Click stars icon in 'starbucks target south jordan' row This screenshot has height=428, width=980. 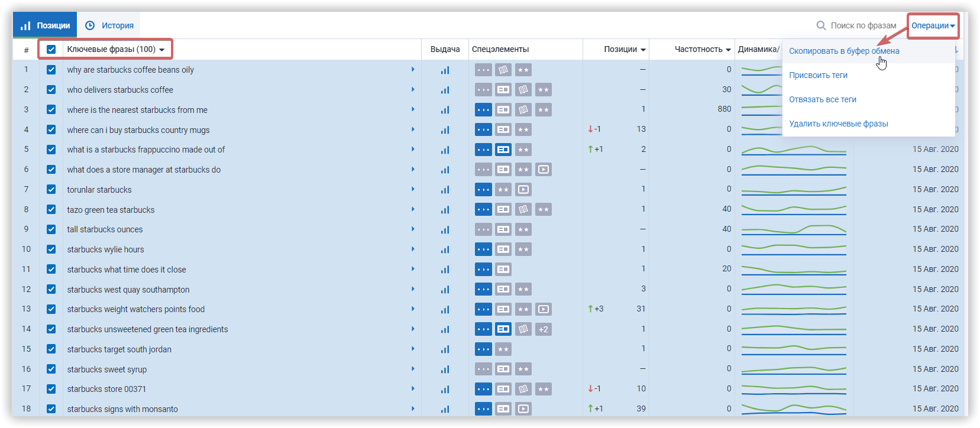coord(503,349)
